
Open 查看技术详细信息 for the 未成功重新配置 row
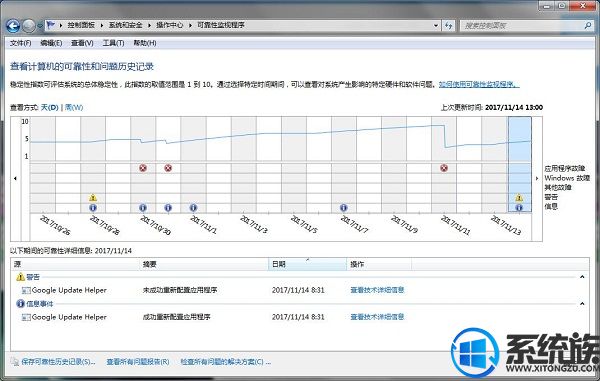(x=377, y=290)
